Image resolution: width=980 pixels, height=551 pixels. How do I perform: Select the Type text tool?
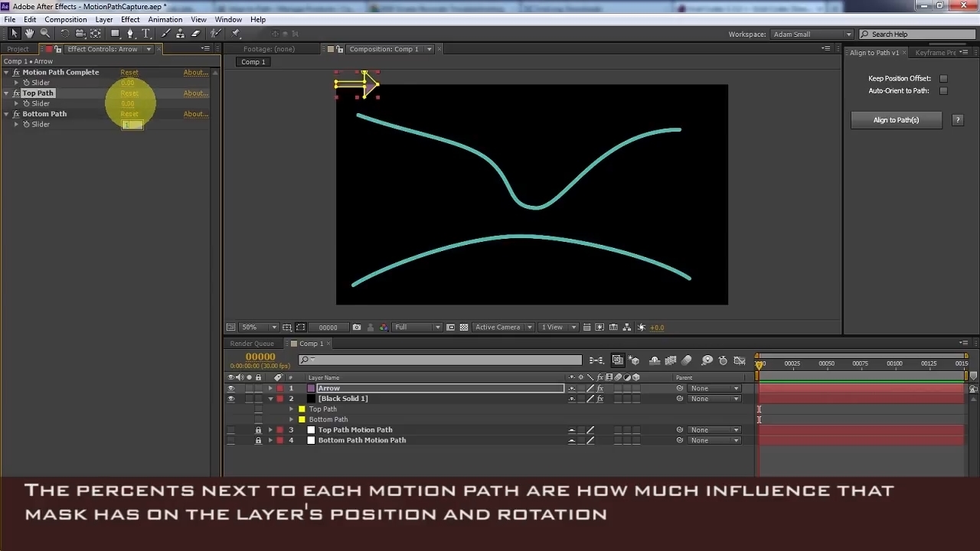(145, 34)
